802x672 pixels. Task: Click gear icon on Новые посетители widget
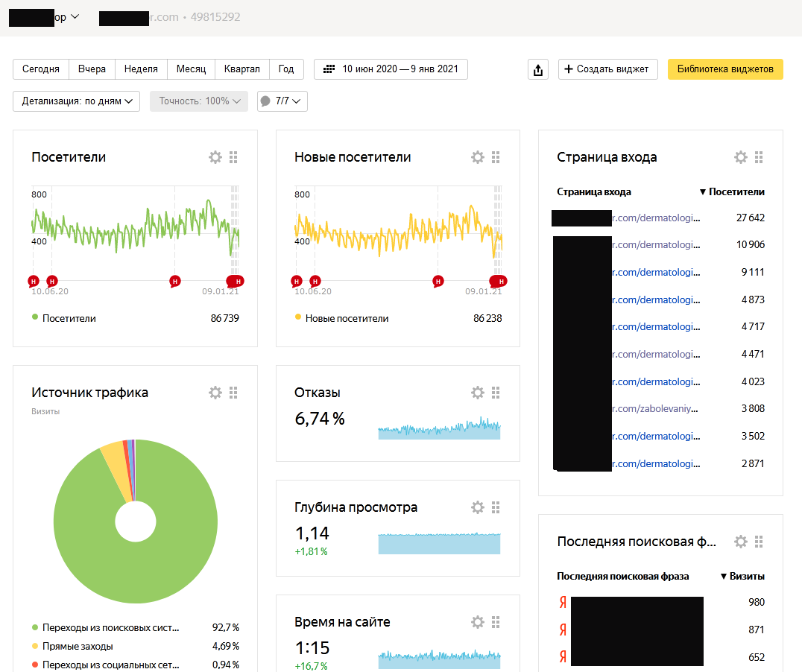(x=478, y=157)
